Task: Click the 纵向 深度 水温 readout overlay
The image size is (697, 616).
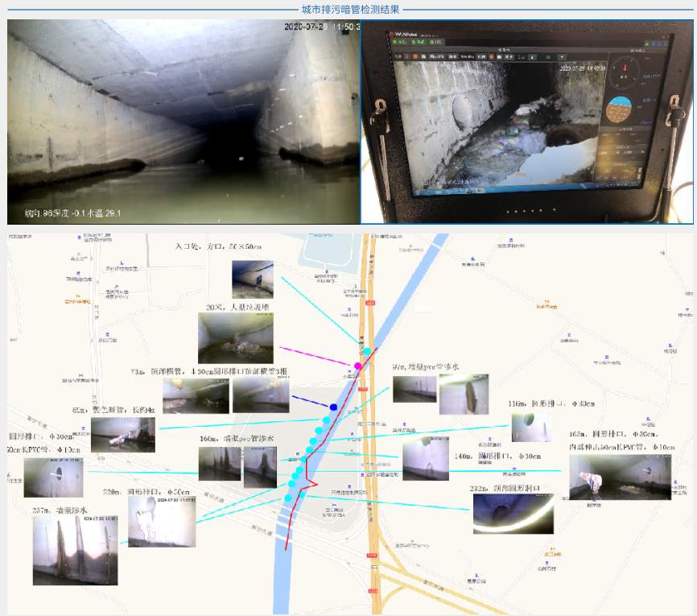Action: (x=73, y=213)
